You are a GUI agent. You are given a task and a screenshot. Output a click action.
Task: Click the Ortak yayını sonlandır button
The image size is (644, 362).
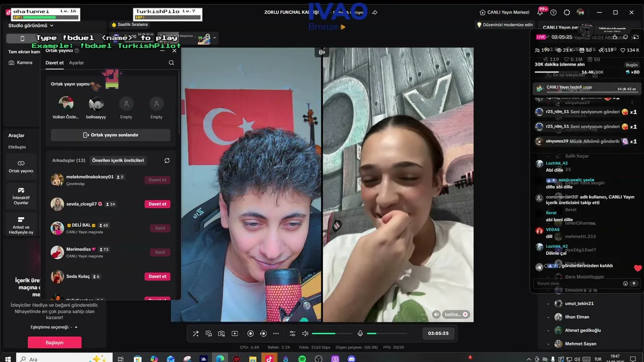click(x=111, y=135)
